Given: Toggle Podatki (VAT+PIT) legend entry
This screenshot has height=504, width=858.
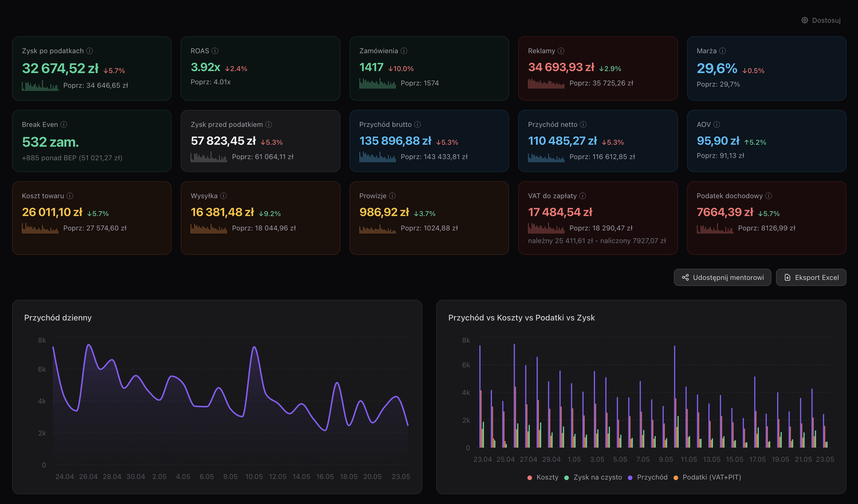Looking at the screenshot, I should point(707,477).
